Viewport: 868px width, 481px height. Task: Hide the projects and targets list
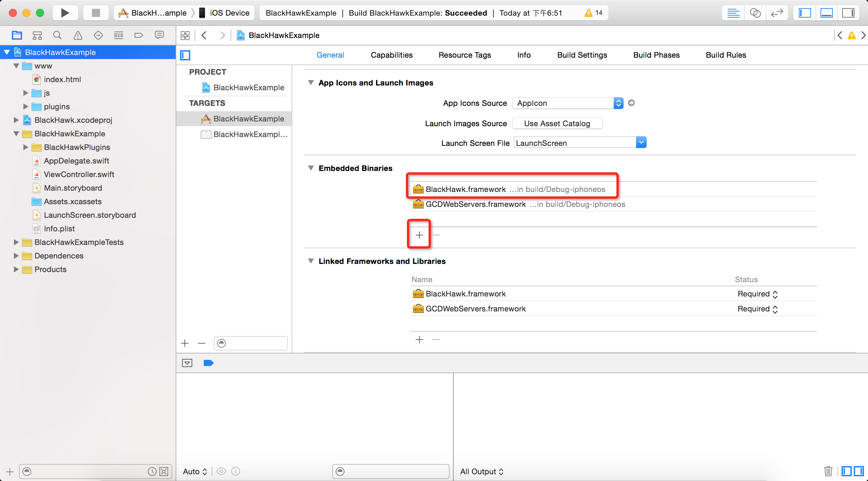point(185,55)
